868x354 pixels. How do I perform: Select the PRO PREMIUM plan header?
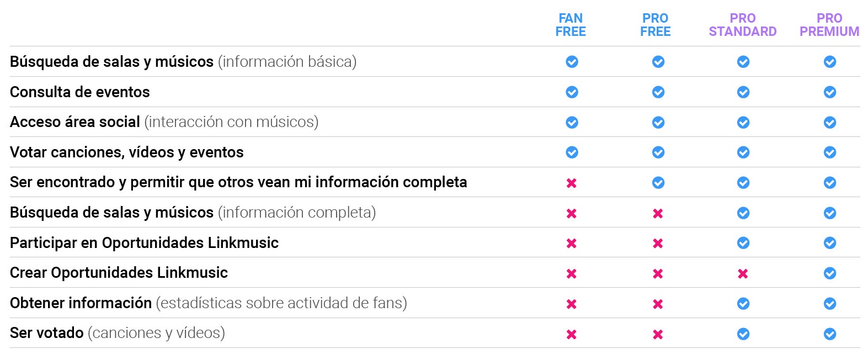click(x=829, y=25)
